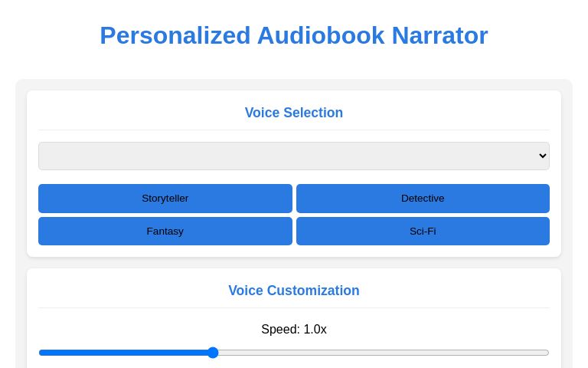
Task: Set speed slider to its far left end
Action: click(40, 353)
